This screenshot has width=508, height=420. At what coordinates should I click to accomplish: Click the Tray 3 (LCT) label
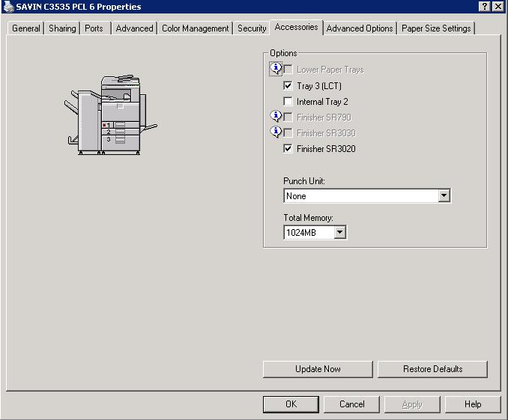point(319,86)
